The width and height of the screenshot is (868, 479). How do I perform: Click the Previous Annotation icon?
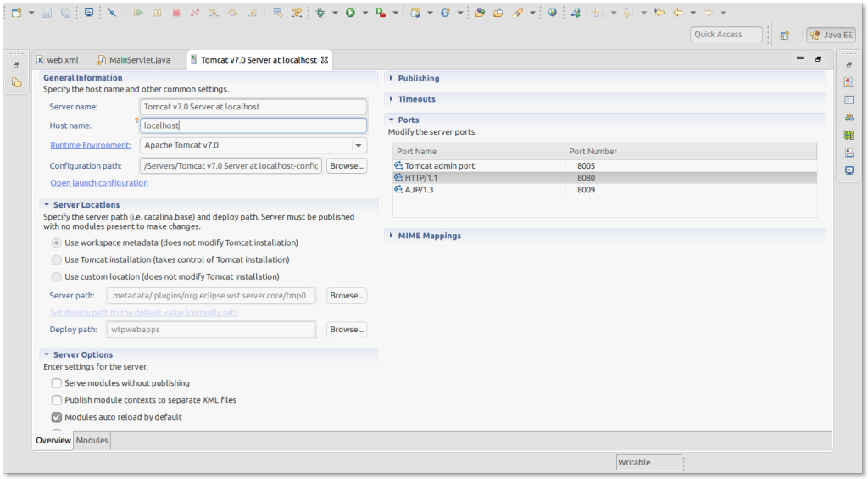(x=627, y=13)
